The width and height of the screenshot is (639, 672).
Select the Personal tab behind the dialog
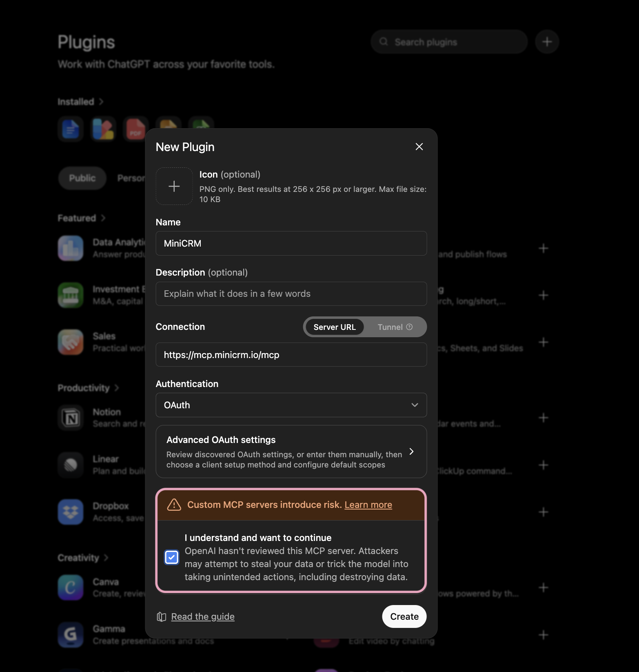(x=131, y=178)
